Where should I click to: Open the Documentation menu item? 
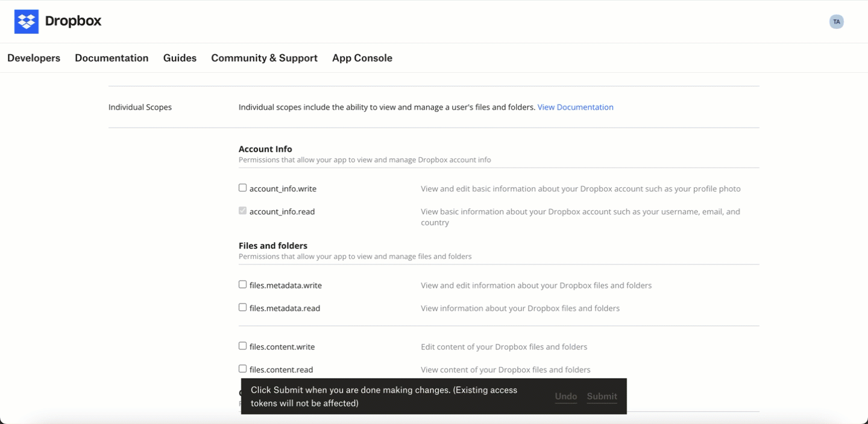pos(112,58)
